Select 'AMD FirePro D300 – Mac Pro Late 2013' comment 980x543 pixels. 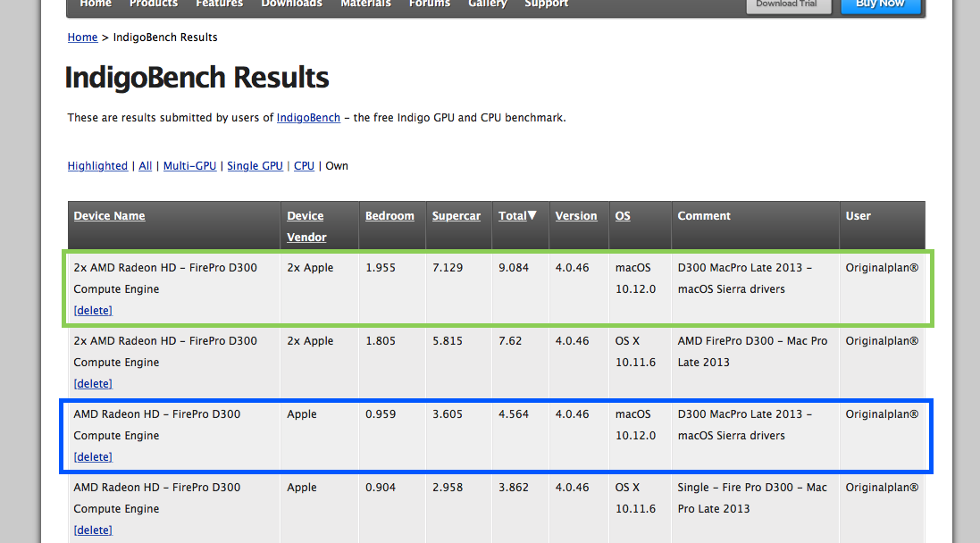(x=752, y=351)
